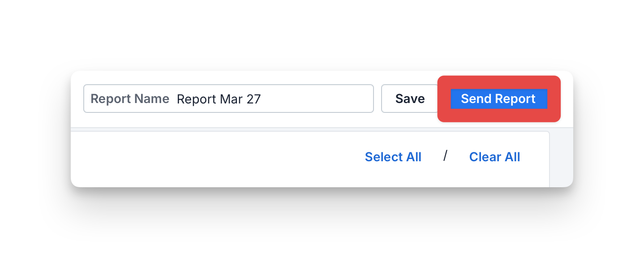Screen dimensions: 644x258
Task: Click the word 'Mar' in the name field
Action: 231,99
